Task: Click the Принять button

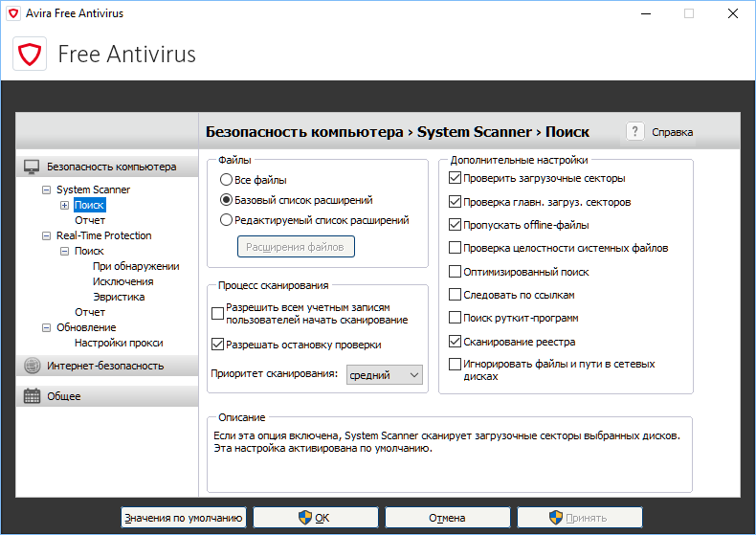Action: [x=580, y=518]
